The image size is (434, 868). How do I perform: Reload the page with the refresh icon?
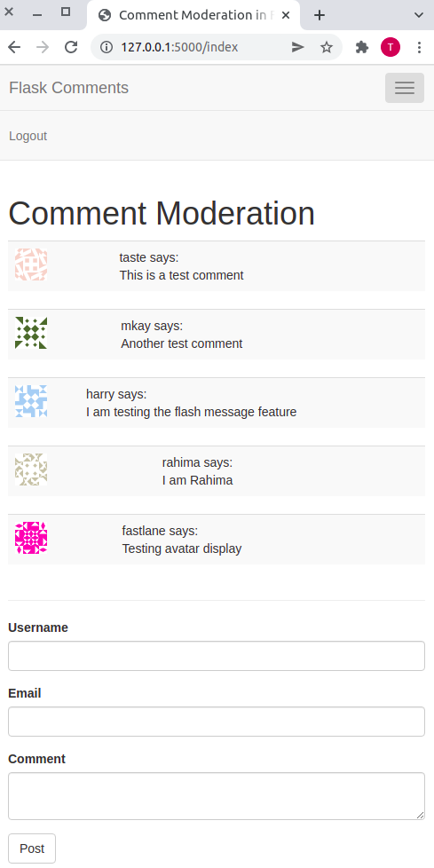(71, 47)
